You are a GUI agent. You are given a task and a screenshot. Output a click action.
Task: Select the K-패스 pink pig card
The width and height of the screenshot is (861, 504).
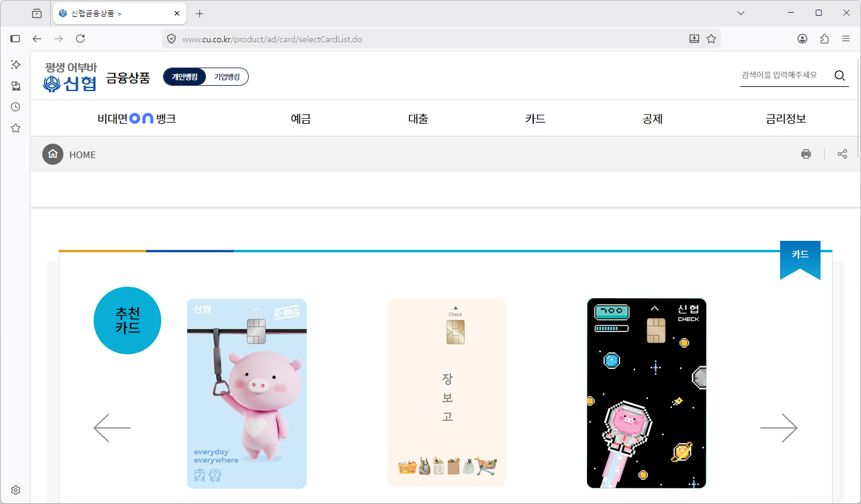[247, 393]
